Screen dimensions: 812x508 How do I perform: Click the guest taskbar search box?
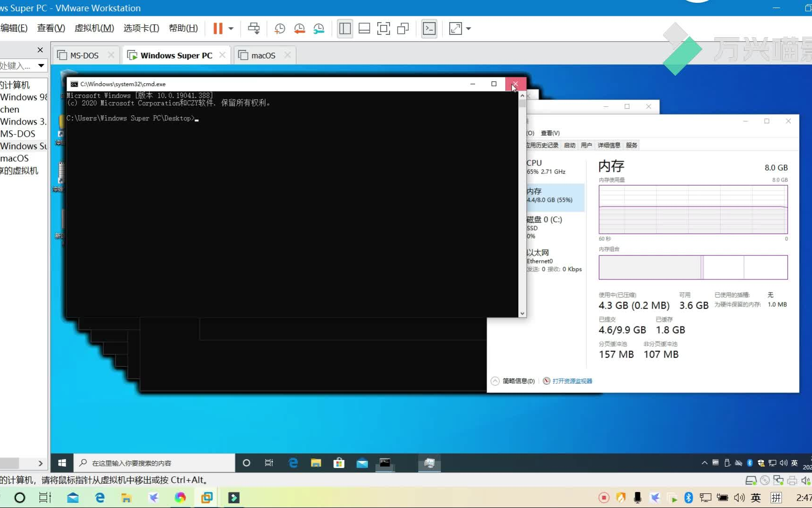point(155,463)
